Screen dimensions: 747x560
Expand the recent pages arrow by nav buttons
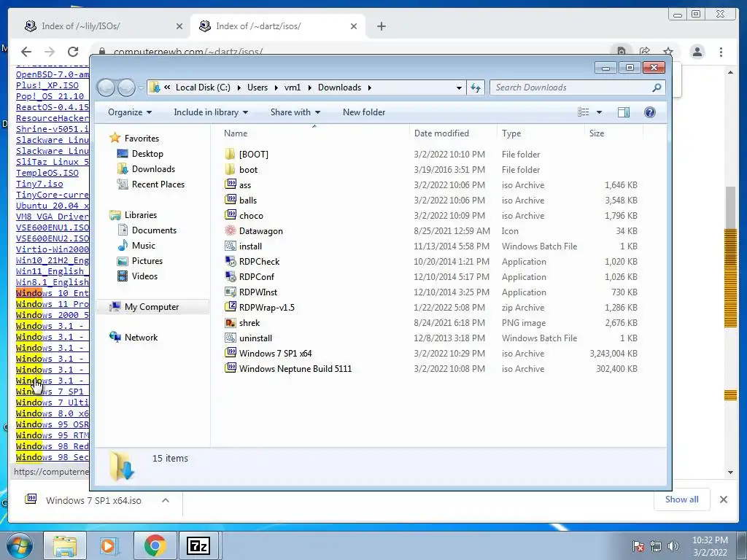point(141,87)
